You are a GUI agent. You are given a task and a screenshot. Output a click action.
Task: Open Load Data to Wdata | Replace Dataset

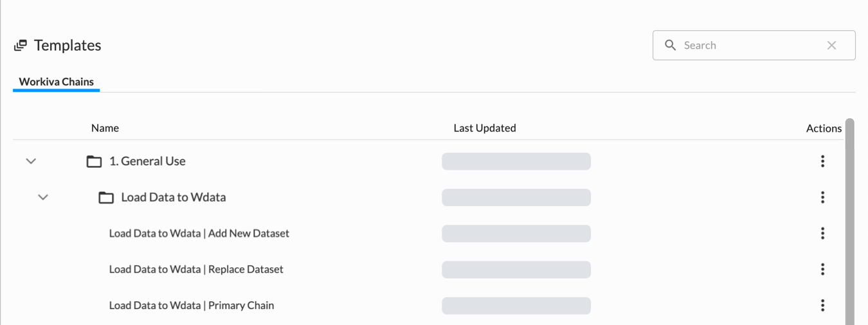196,269
